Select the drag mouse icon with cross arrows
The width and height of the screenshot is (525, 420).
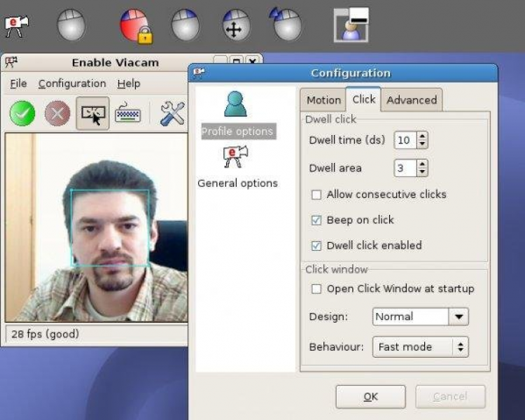click(x=236, y=24)
